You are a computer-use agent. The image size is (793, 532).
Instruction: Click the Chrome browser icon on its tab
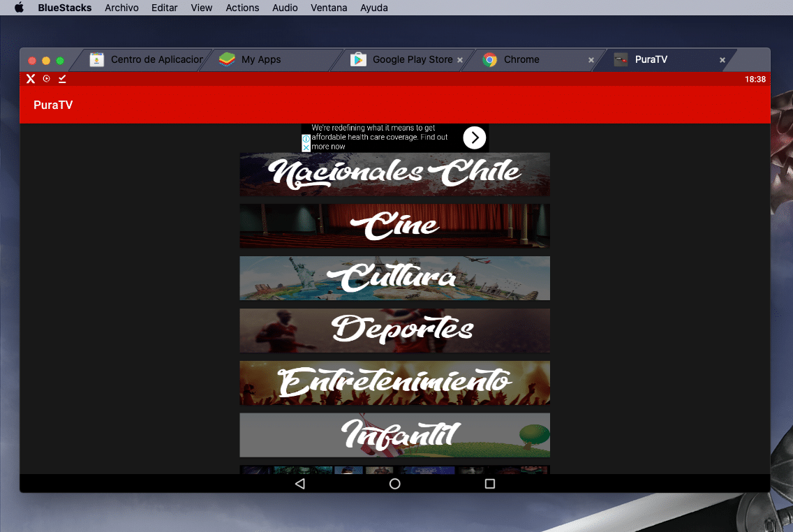pyautogui.click(x=489, y=60)
